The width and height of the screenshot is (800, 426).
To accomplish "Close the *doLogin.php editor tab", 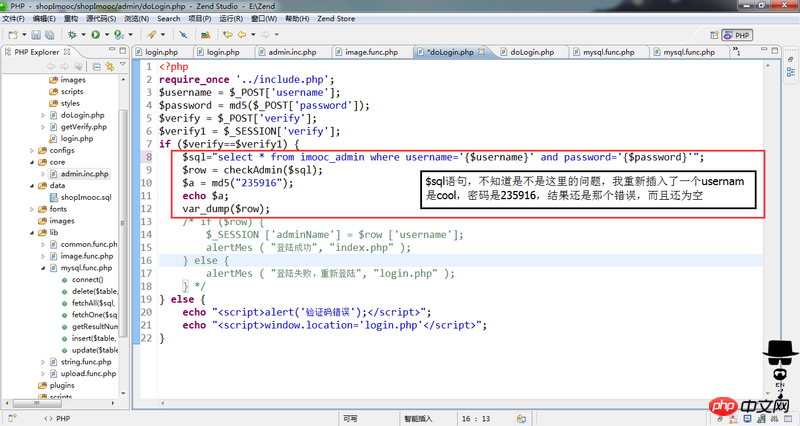I will (x=481, y=52).
